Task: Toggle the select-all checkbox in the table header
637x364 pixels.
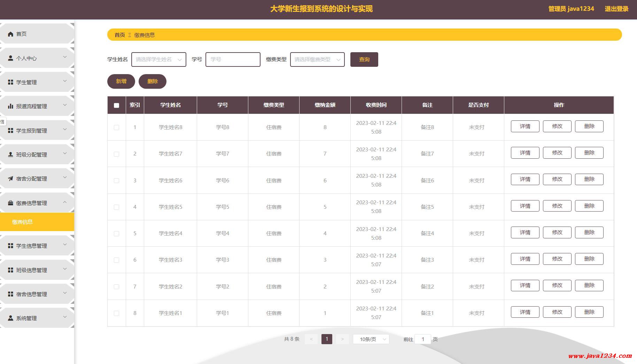Action: [116, 105]
